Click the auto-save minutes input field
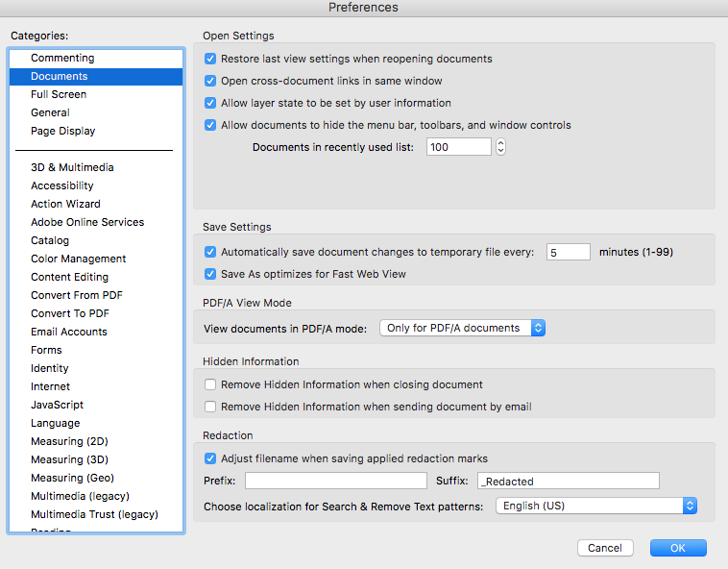Screen dimensions: 728x569 pyautogui.click(x=568, y=252)
